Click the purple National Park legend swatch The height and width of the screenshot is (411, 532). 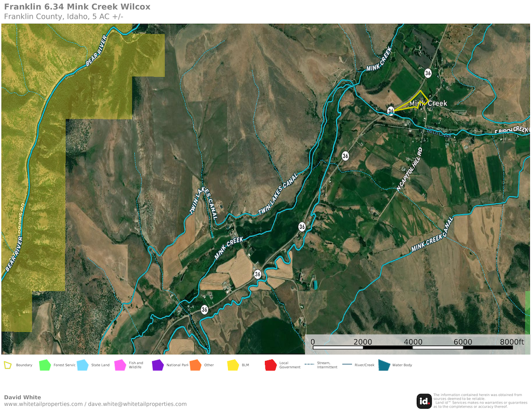(157, 365)
